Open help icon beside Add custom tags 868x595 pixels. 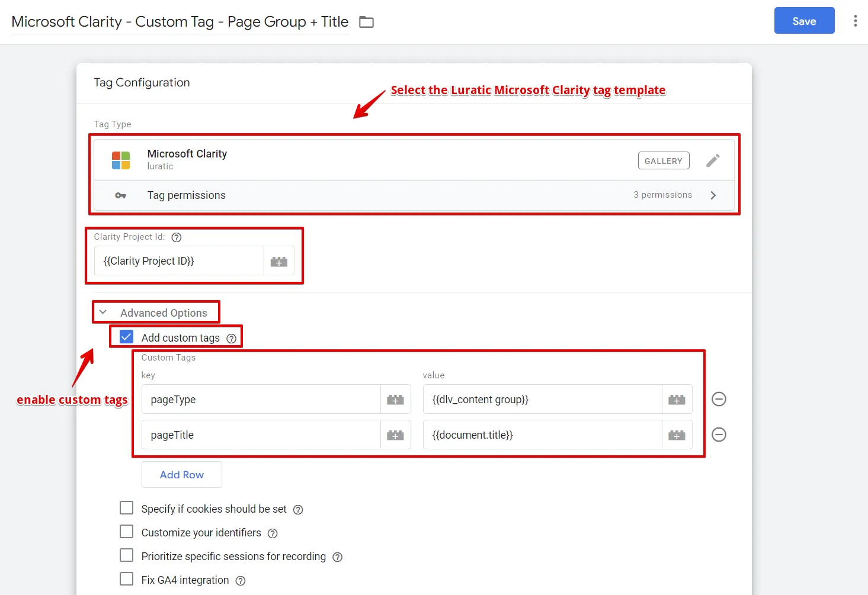pyautogui.click(x=232, y=339)
